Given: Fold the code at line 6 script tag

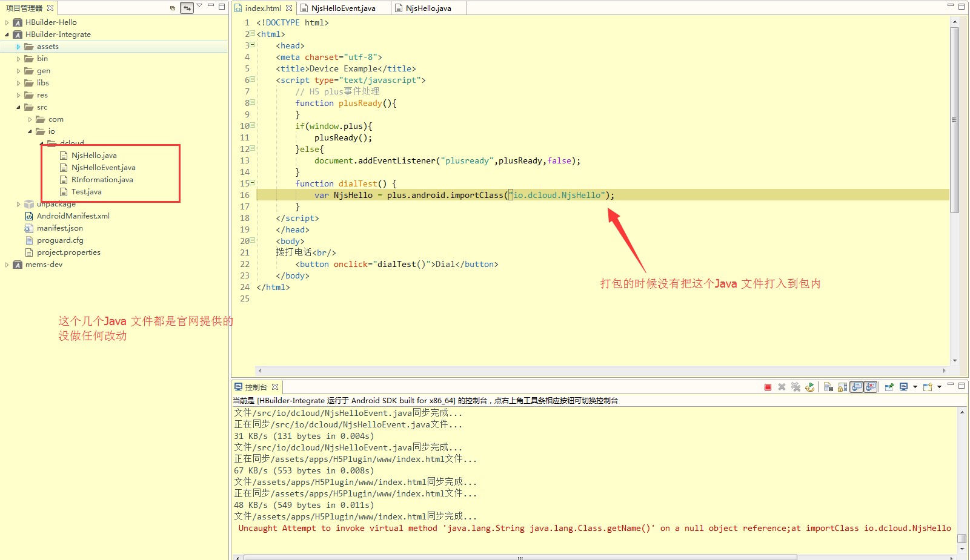Looking at the screenshot, I should [253, 79].
